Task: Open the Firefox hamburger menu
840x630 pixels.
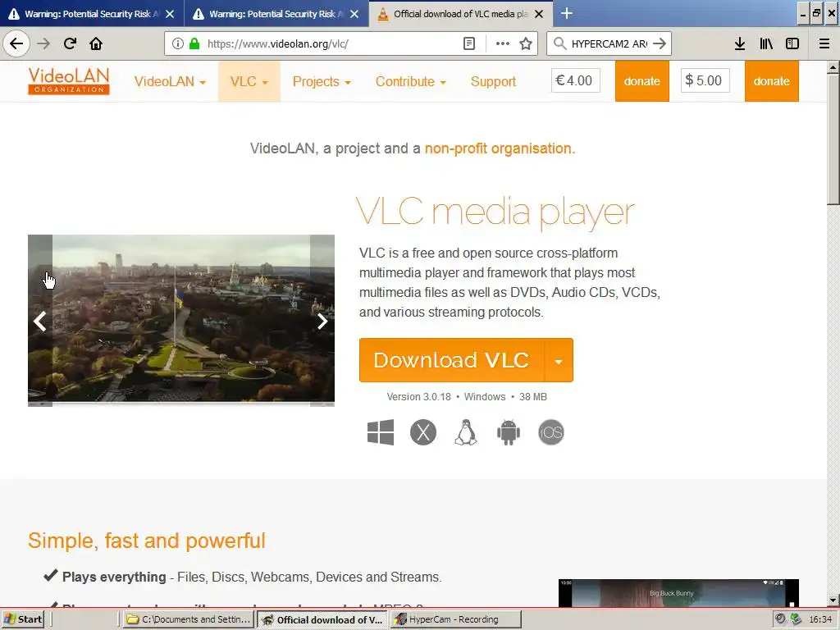Action: pos(824,43)
